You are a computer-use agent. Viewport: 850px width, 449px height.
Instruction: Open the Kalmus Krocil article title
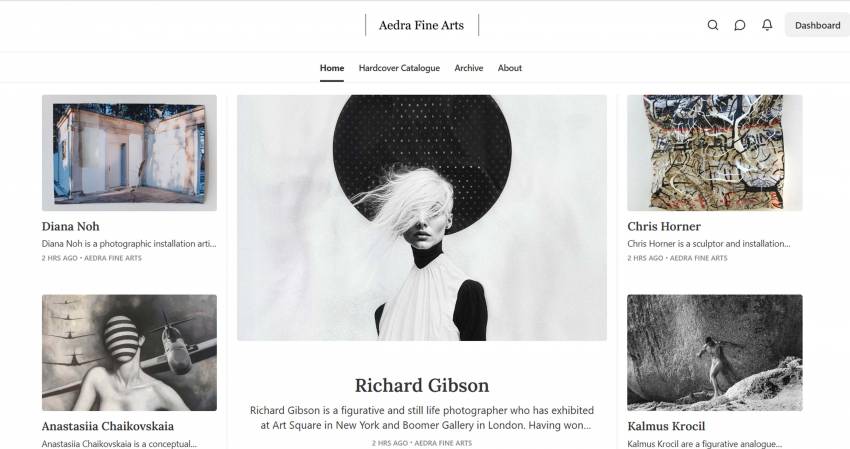(x=666, y=426)
